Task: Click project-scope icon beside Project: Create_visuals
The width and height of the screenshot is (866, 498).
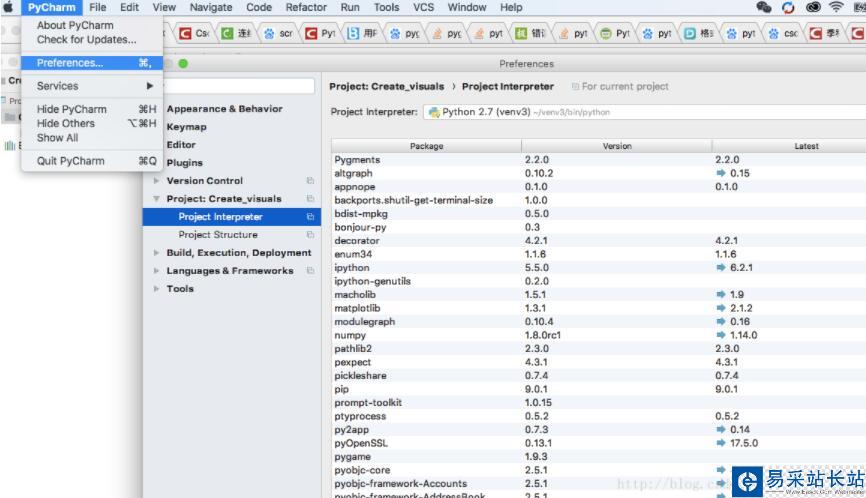Action: 310,199
